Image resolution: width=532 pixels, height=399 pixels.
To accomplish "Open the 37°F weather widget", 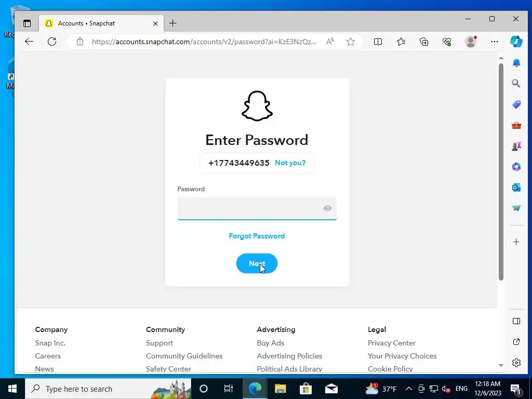I will tap(381, 389).
